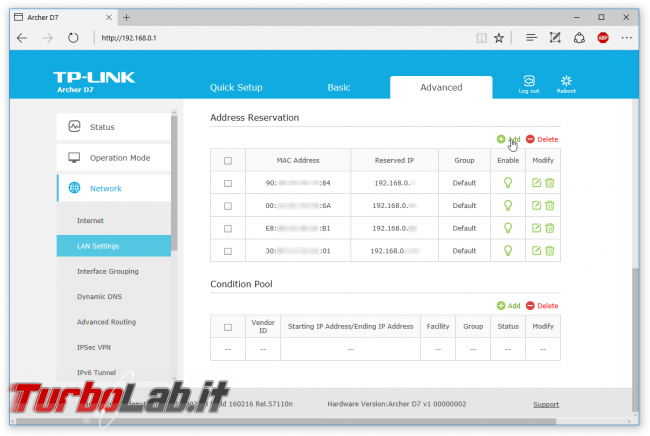Click Delete in Condition Pool
This screenshot has height=436, width=650.
coord(542,305)
